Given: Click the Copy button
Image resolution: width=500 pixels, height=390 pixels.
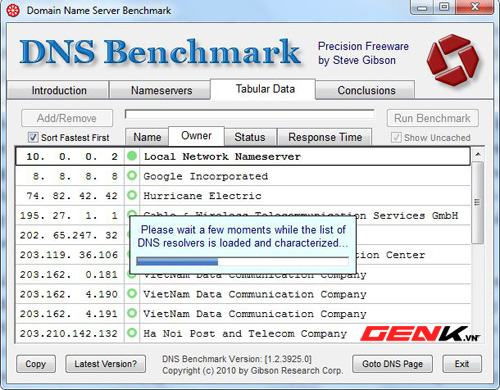Looking at the screenshot, I should coord(36,364).
